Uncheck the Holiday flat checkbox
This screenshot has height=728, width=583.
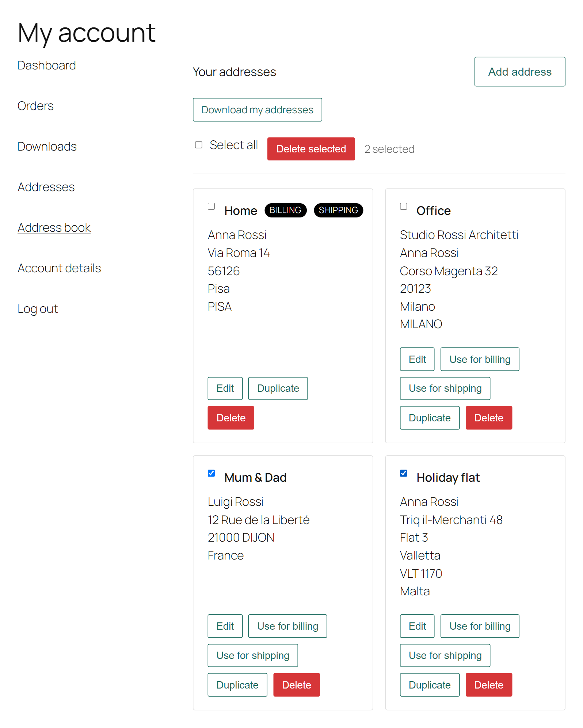(x=403, y=473)
